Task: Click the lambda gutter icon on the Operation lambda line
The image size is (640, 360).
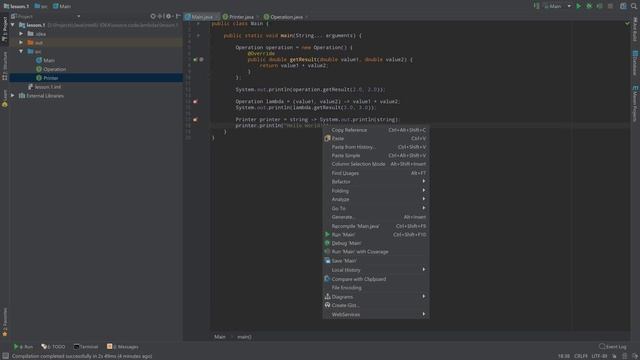Action: pos(196,101)
